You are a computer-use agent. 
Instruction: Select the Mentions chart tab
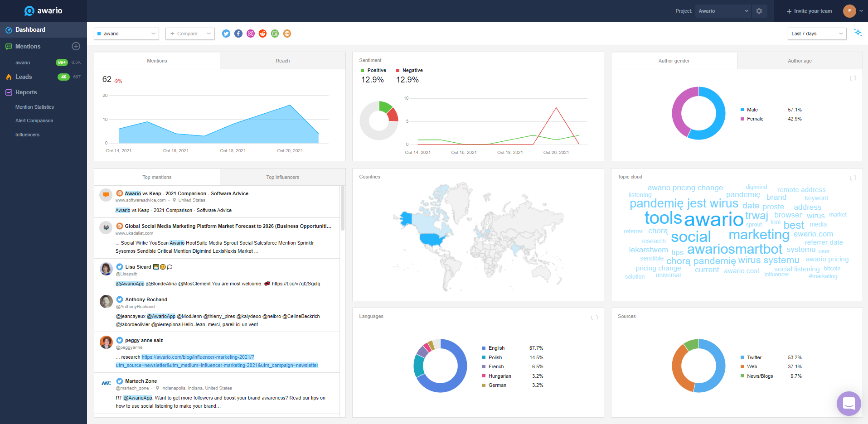(157, 61)
